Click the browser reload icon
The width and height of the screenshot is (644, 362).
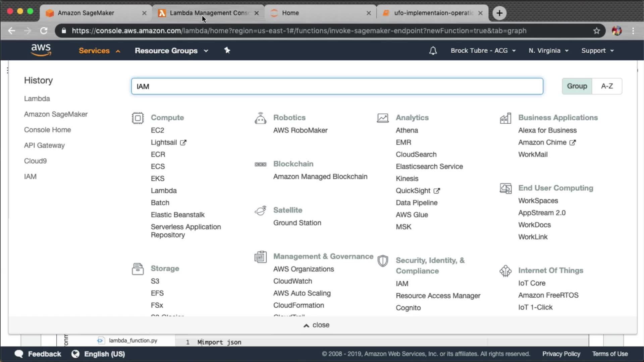coord(44,31)
